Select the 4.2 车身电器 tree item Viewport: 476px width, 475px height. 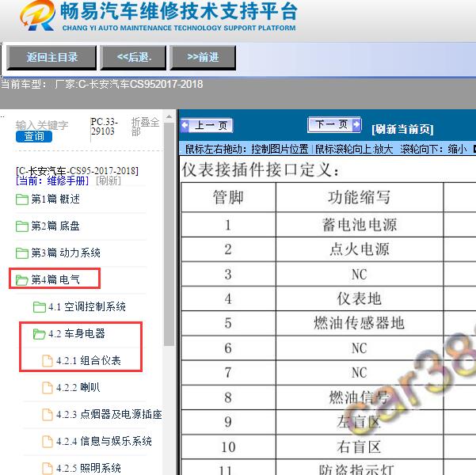77,334
